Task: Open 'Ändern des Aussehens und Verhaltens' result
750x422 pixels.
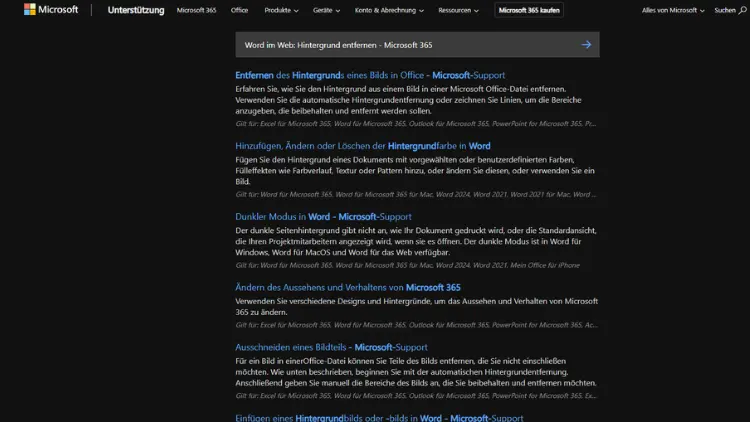Action: click(x=348, y=288)
